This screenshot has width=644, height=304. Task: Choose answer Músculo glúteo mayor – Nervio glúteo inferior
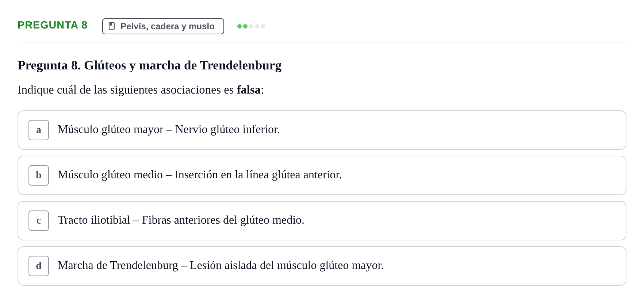(322, 130)
